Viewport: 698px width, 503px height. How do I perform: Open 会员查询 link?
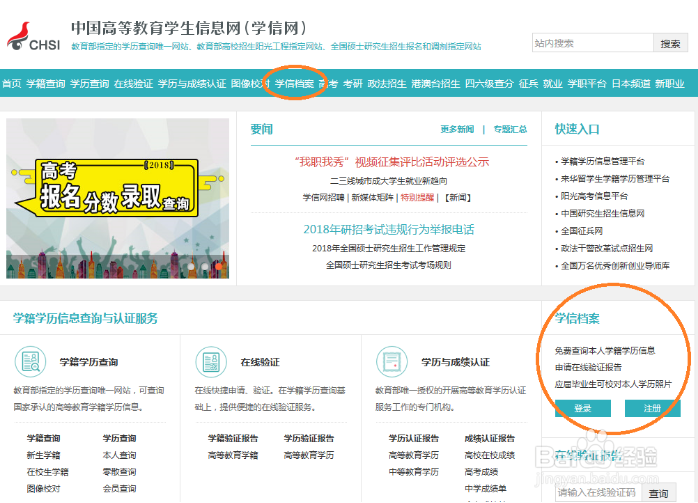[x=119, y=488]
